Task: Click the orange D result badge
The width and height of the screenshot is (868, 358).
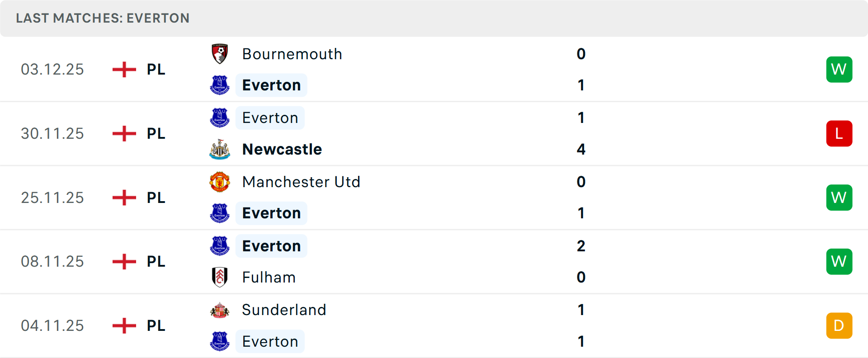Action: 839,325
